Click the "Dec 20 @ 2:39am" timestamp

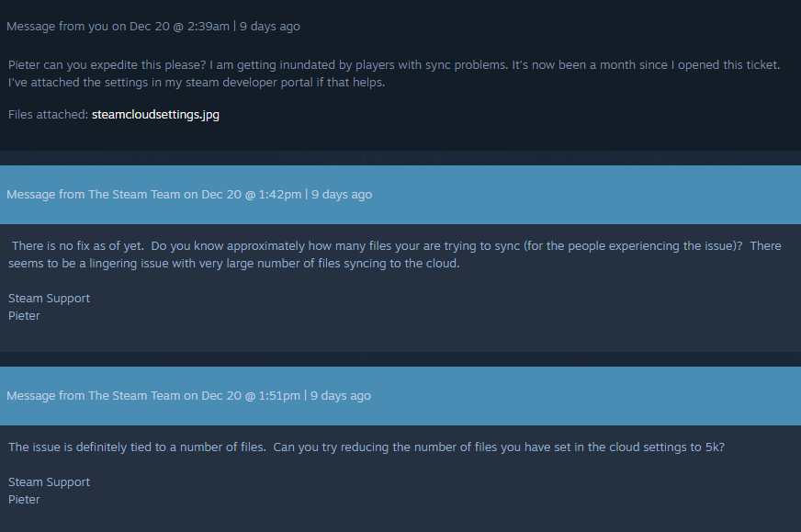(x=179, y=27)
